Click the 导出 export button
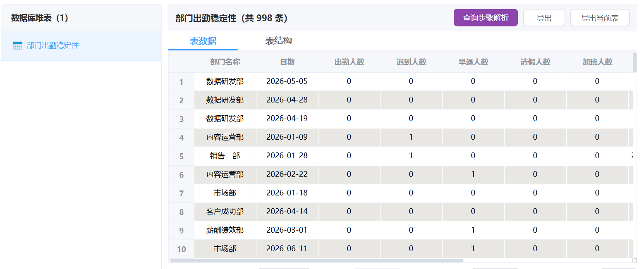 [544, 18]
